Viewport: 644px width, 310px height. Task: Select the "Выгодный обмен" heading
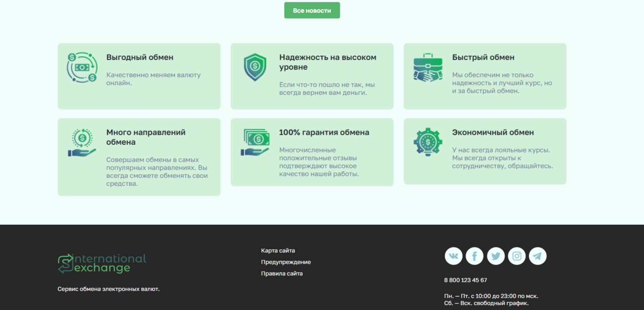pos(140,57)
